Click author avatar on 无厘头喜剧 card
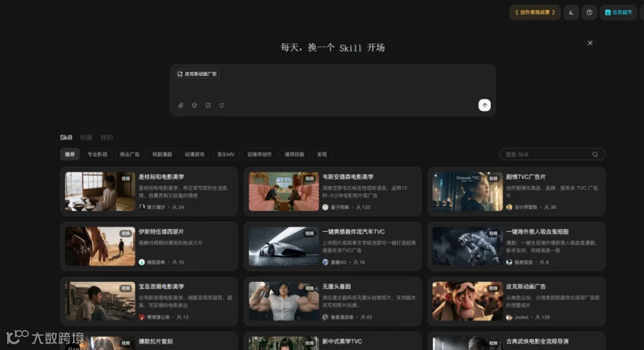 coord(326,317)
